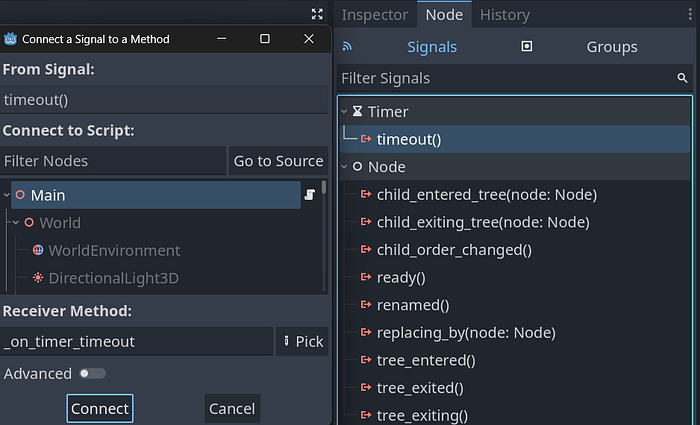Click the DirectionalLight3D sun icon
700x425 pixels.
[x=38, y=278]
